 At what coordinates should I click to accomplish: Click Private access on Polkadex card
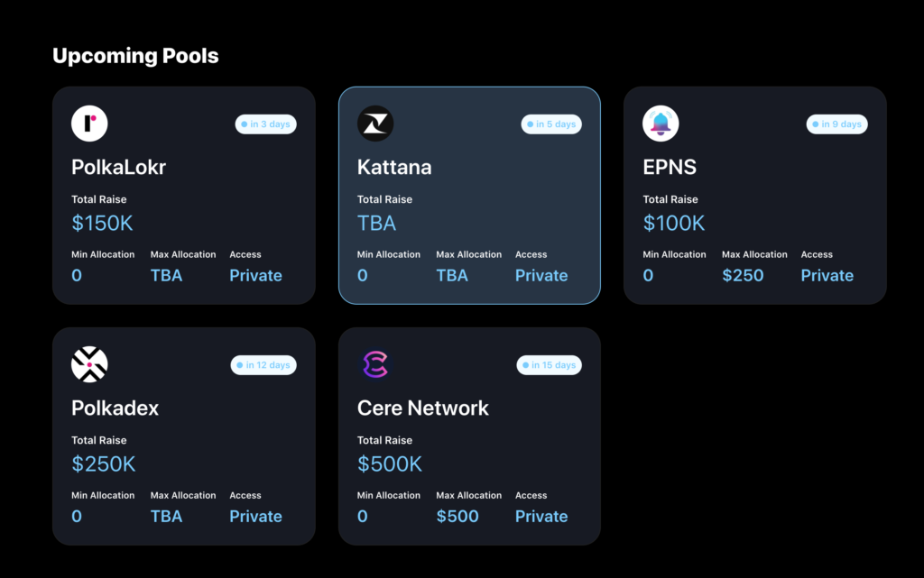point(255,516)
